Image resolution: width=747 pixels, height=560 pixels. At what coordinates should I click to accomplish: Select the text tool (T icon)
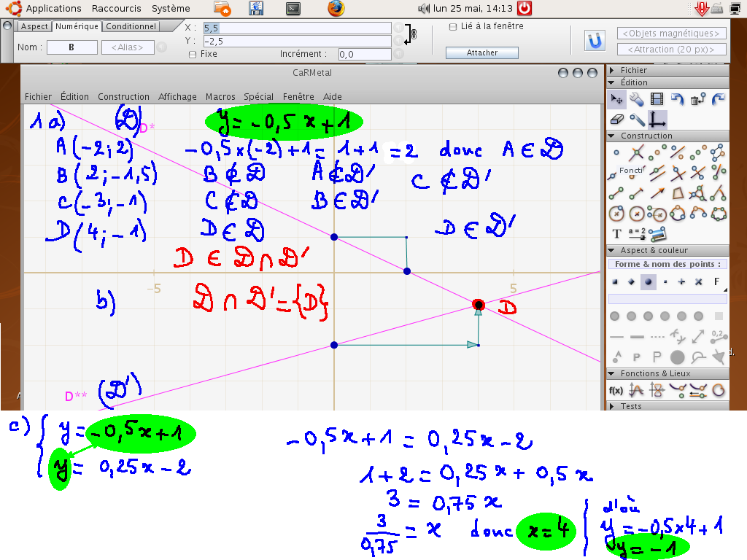pos(616,234)
